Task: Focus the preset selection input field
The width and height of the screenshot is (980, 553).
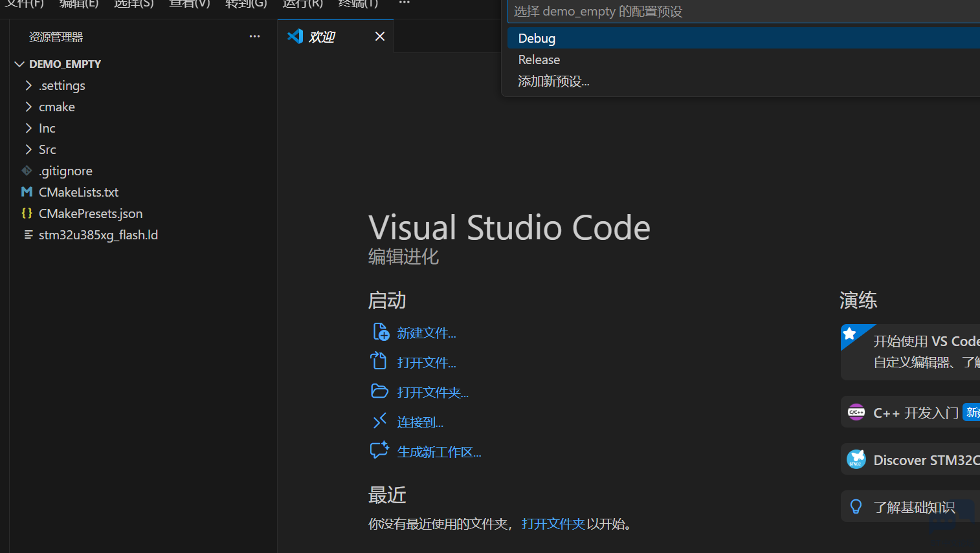Action: click(x=744, y=11)
